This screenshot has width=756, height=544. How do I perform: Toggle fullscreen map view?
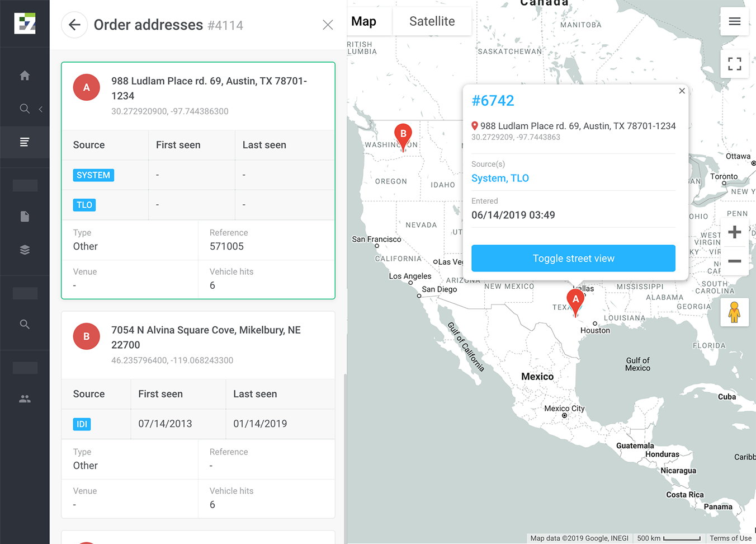(734, 64)
